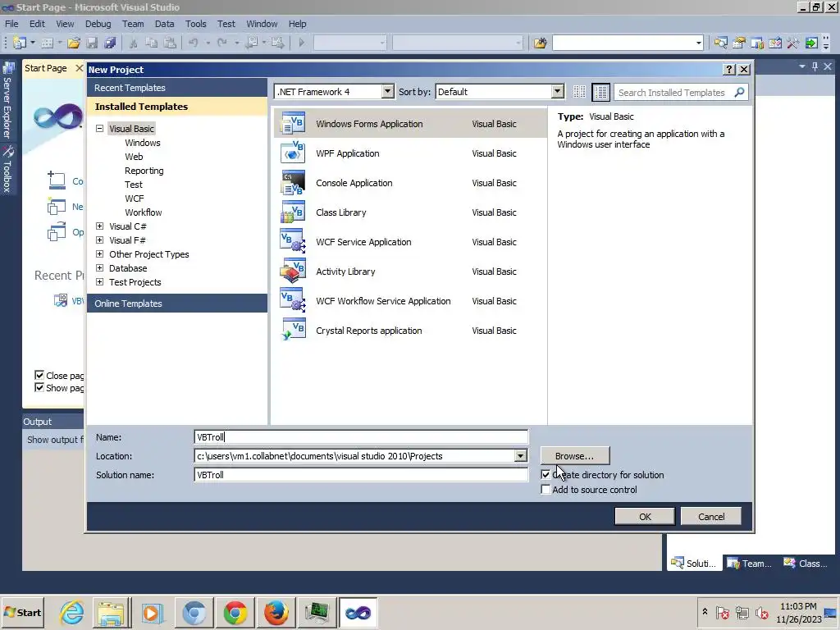The height and width of the screenshot is (630, 840).
Task: Open the Window menu
Action: 262,24
